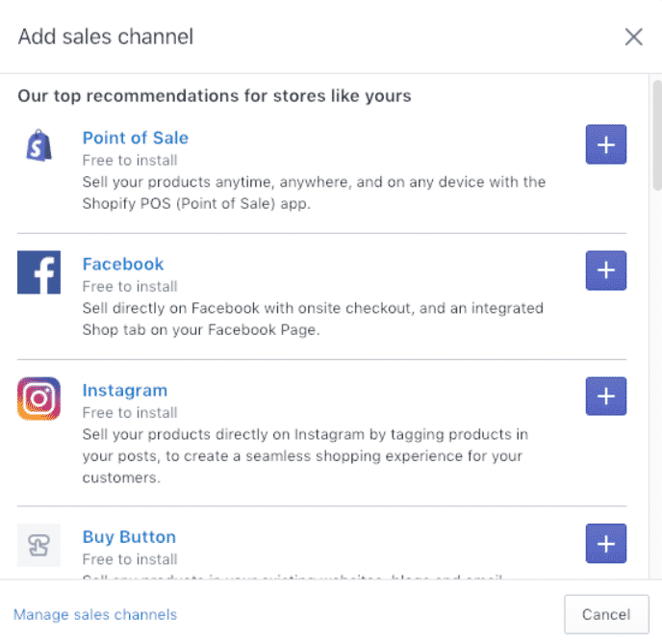
Task: Open the Buy Button link
Action: (x=129, y=537)
